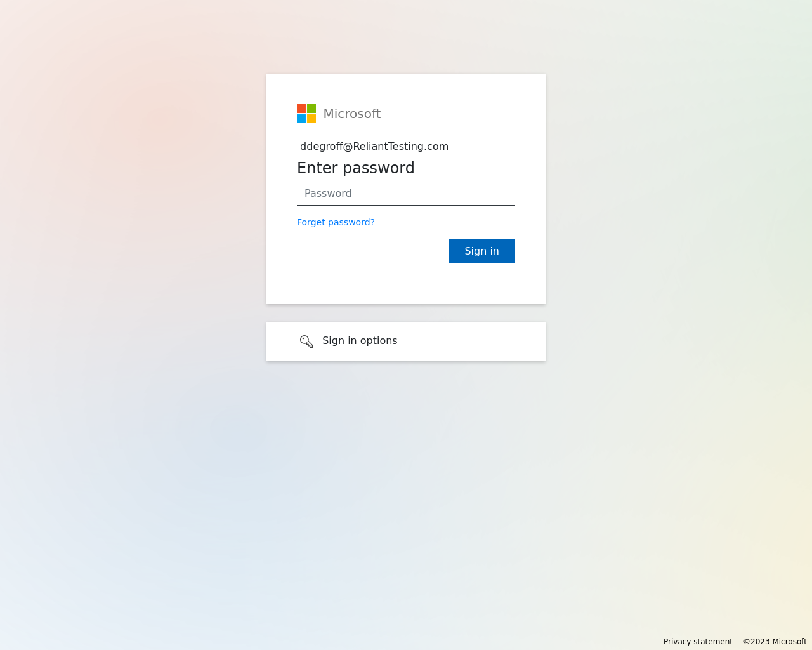Open the Forget password? link
812x650 pixels.
(x=336, y=222)
